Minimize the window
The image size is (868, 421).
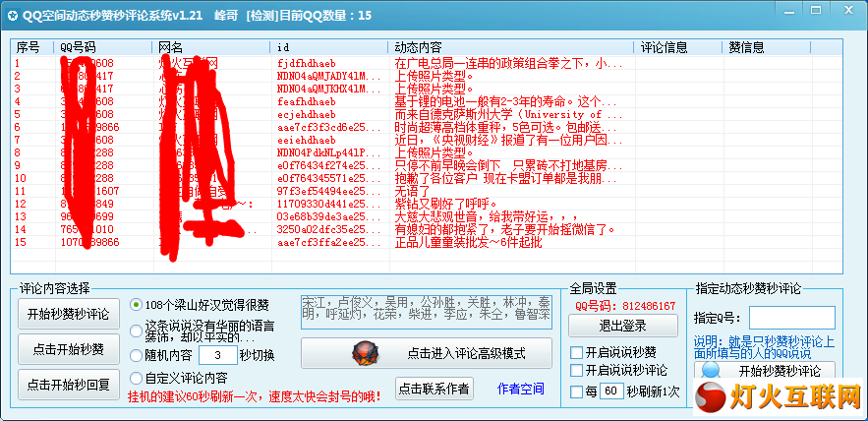click(x=788, y=10)
